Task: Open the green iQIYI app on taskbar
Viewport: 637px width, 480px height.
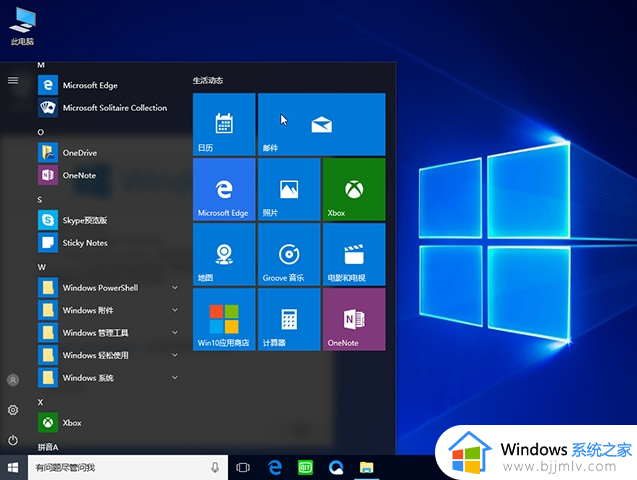Action: coord(306,467)
